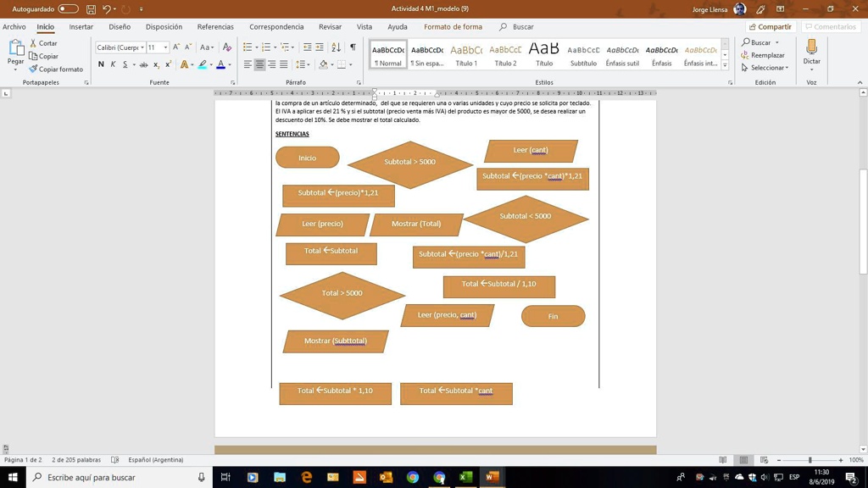Select the bulleted list icon

[x=248, y=47]
